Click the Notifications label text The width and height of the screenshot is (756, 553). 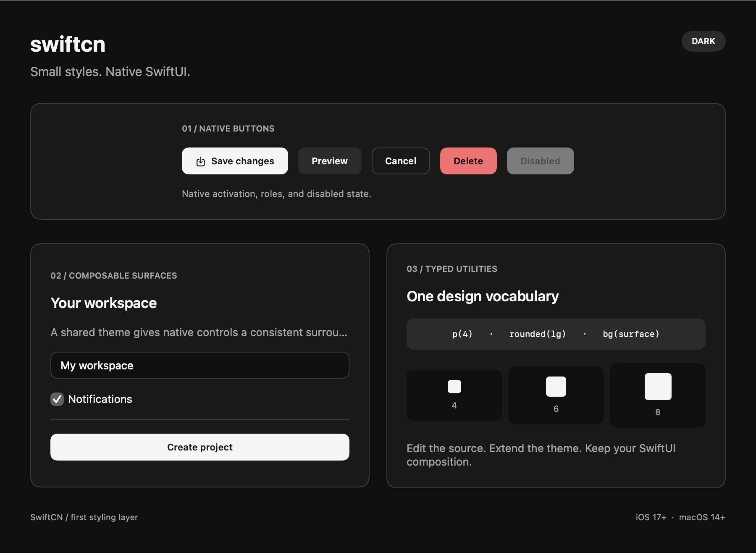pyautogui.click(x=100, y=399)
